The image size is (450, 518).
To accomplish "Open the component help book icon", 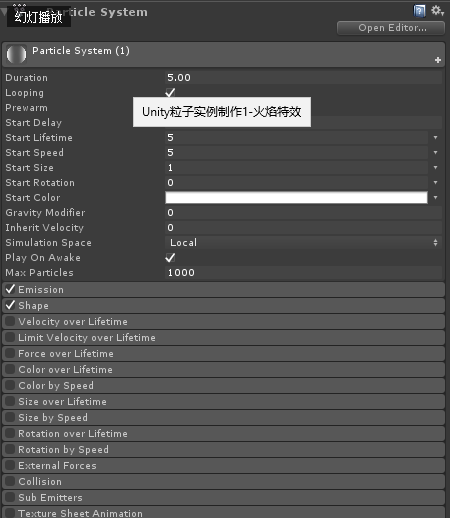I will tap(419, 11).
